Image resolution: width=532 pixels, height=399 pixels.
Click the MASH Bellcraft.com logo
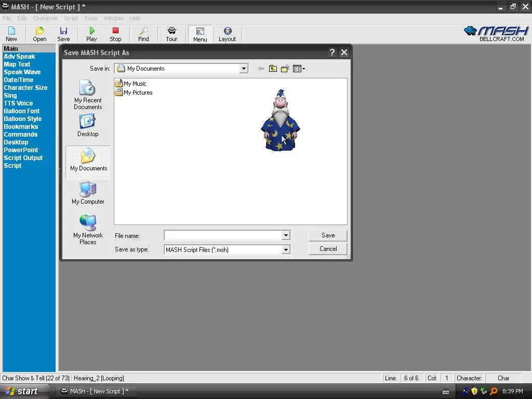[496, 34]
